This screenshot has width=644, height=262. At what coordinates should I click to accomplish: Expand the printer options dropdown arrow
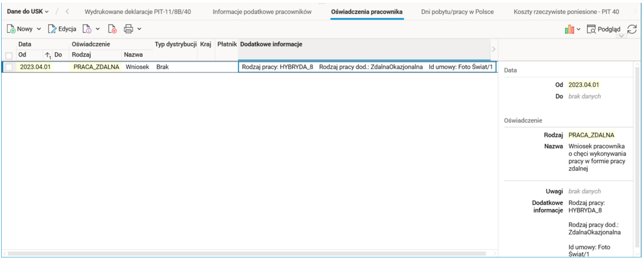[x=139, y=29]
